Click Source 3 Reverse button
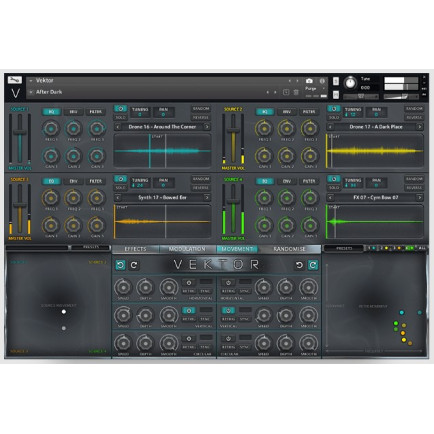 click(x=201, y=188)
